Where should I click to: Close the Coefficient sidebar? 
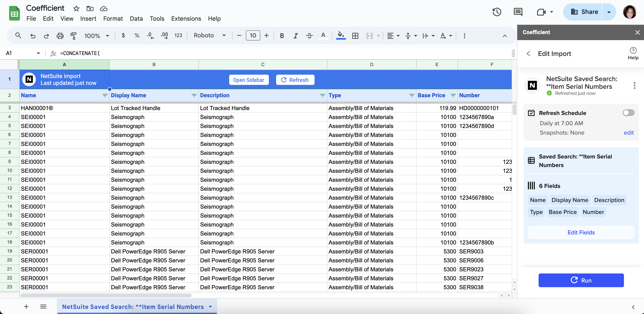click(x=637, y=32)
